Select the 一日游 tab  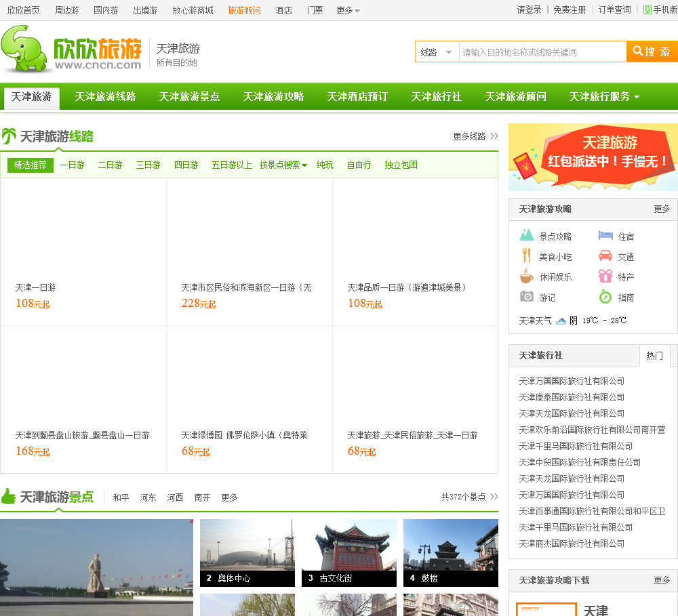pos(72,165)
